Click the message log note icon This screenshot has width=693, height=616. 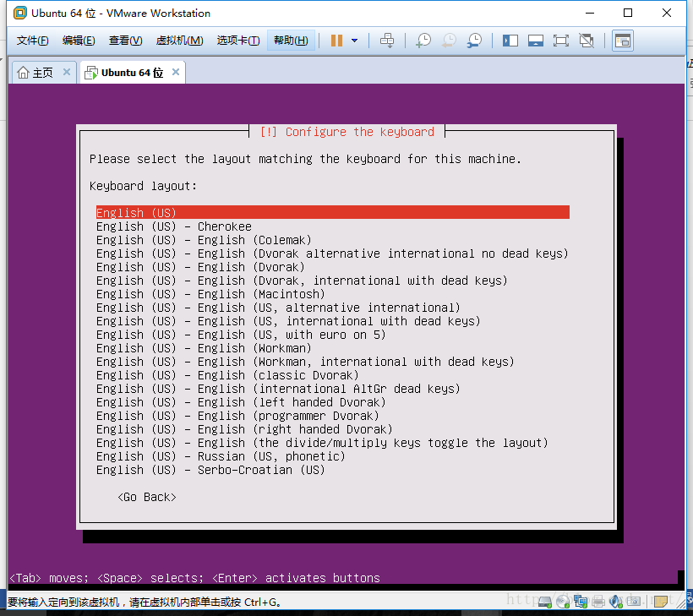pyautogui.click(x=661, y=602)
